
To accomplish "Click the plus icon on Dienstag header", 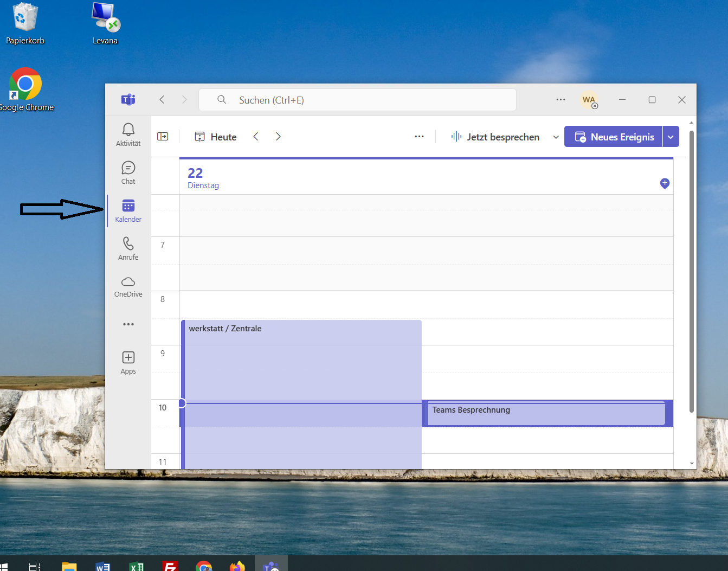I will pyautogui.click(x=665, y=183).
